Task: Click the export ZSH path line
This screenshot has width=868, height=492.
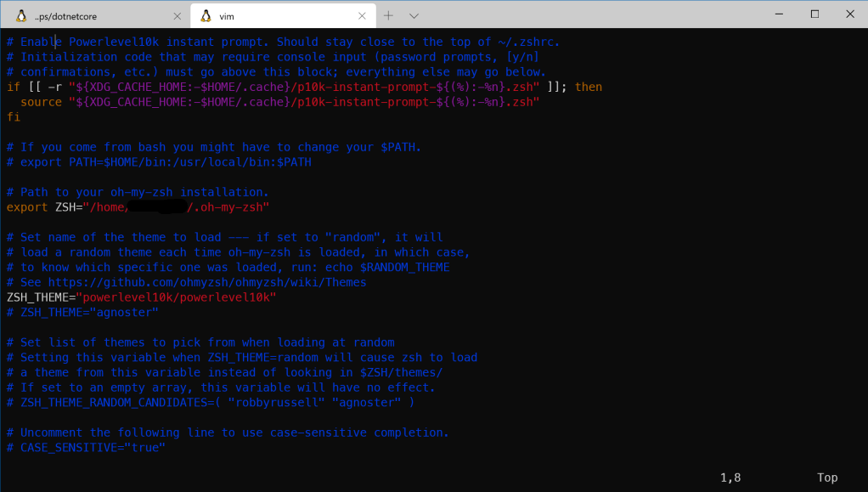Action: pos(138,206)
